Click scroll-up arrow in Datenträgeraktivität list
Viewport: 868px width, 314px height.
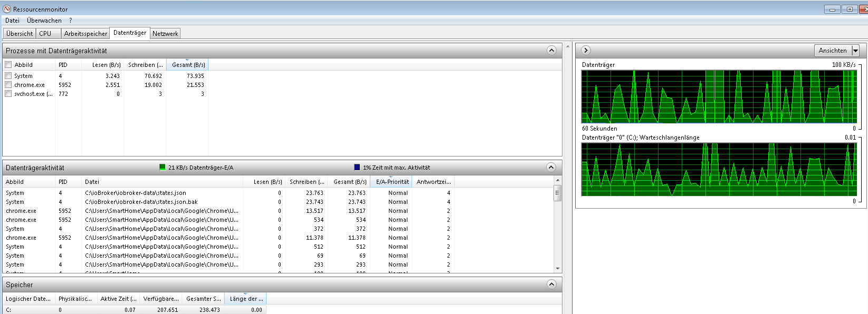click(x=558, y=181)
